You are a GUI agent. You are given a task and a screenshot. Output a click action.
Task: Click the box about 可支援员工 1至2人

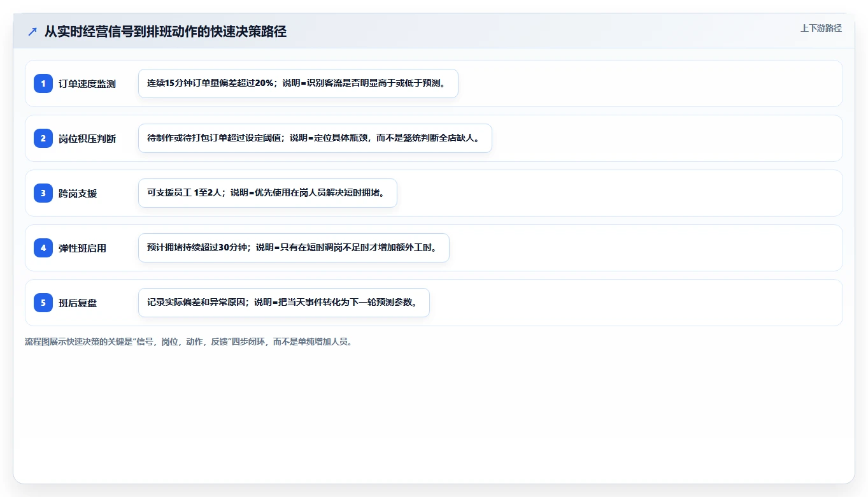tap(267, 193)
